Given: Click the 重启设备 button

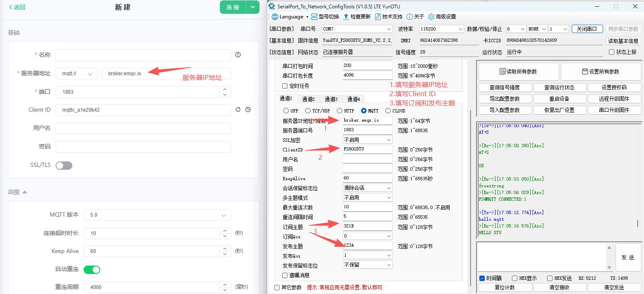Looking at the screenshot, I should [x=559, y=99].
